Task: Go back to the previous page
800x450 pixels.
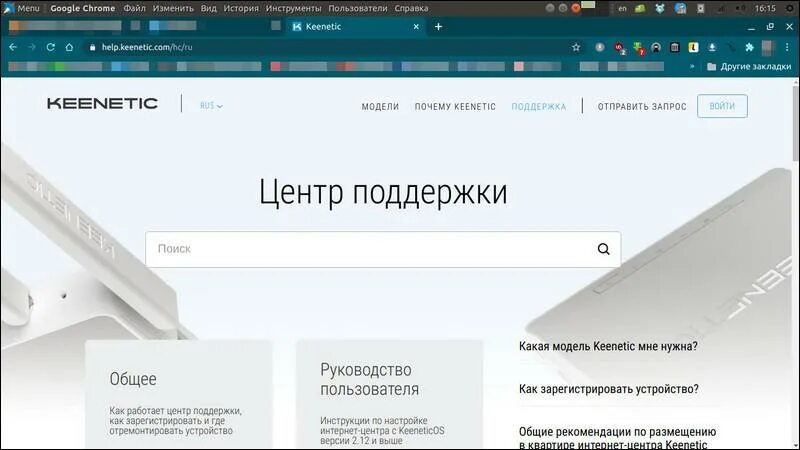Action: click(13, 47)
